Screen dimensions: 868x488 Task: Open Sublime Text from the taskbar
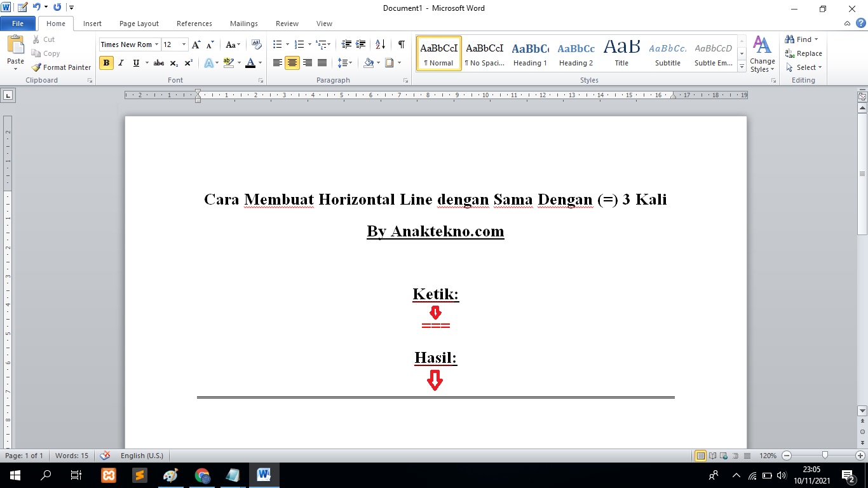click(x=140, y=475)
